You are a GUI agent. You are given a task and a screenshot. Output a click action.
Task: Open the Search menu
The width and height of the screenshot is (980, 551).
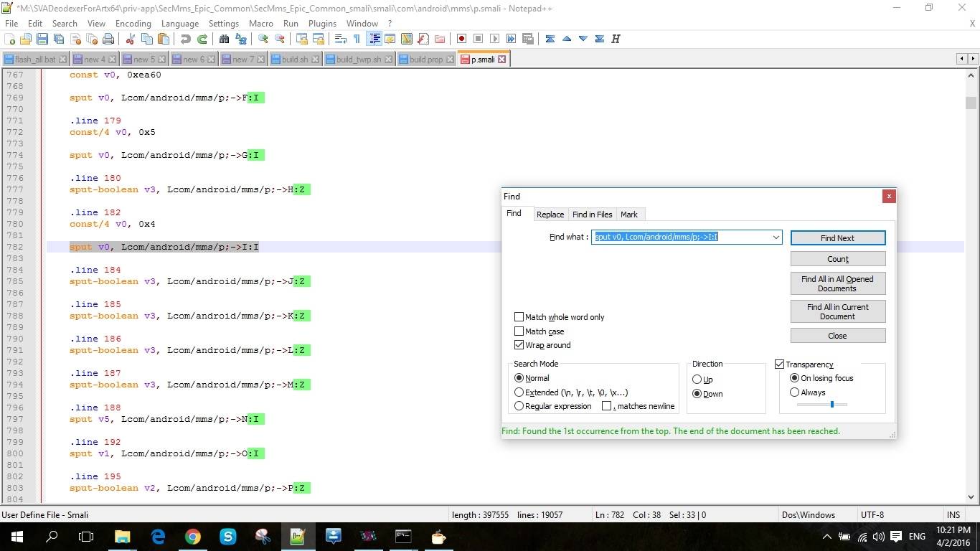[x=65, y=23]
